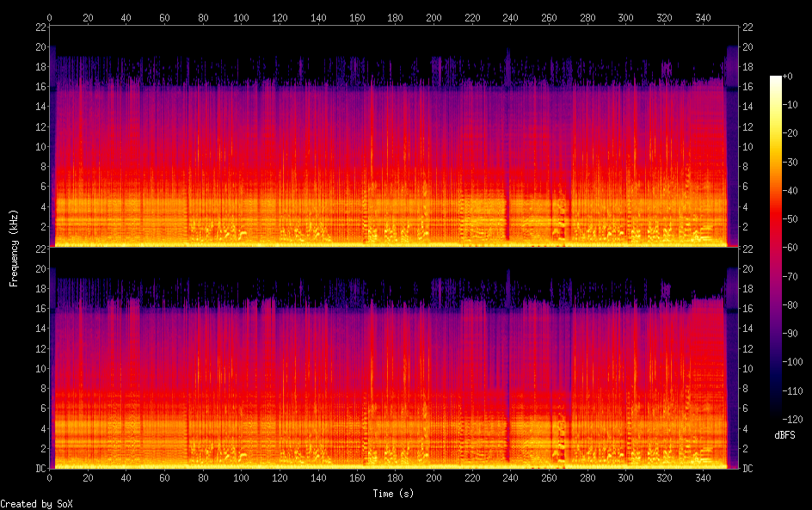Click the "-20" value on color scale
812x510 pixels.
[x=790, y=133]
